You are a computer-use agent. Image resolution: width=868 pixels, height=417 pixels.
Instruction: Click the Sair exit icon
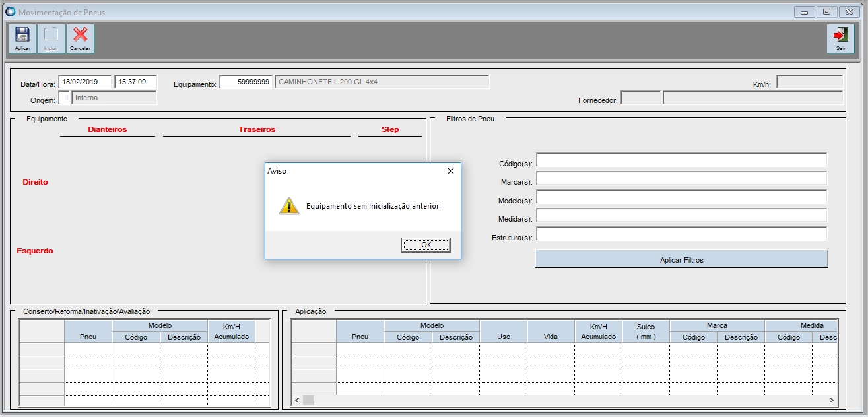(x=840, y=38)
